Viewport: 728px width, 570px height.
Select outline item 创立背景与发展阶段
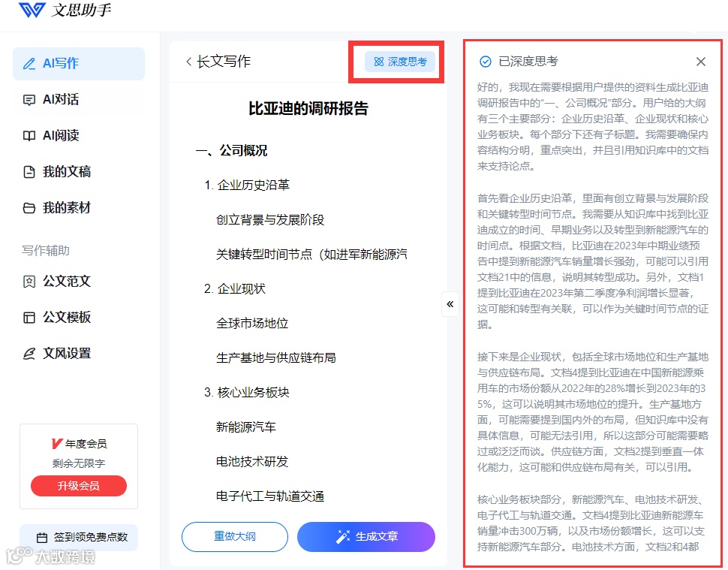(x=270, y=219)
